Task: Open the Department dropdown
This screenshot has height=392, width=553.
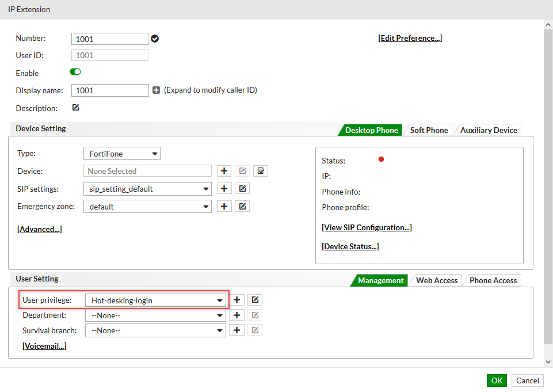Action: click(x=155, y=315)
